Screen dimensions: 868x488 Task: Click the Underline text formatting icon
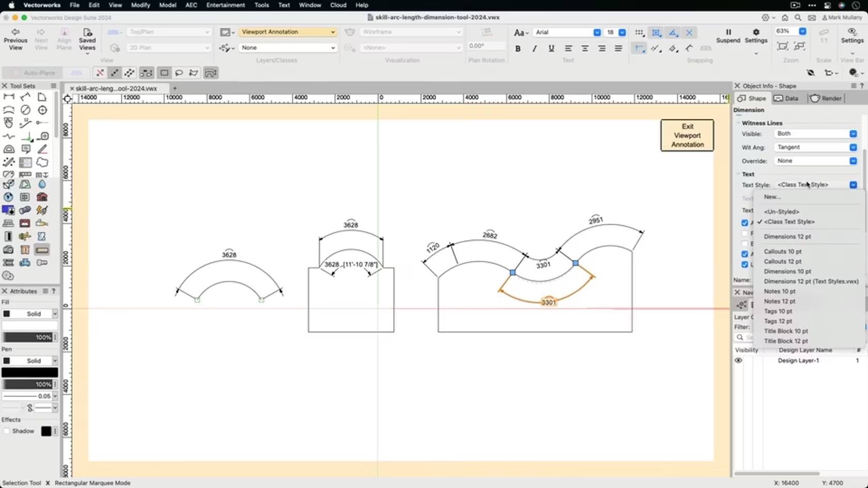[x=551, y=49]
